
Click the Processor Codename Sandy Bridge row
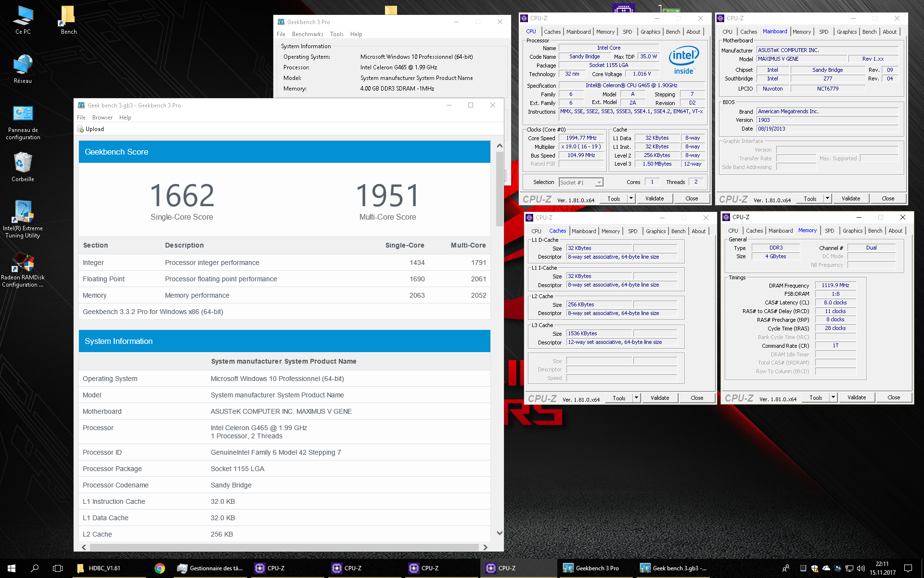284,485
